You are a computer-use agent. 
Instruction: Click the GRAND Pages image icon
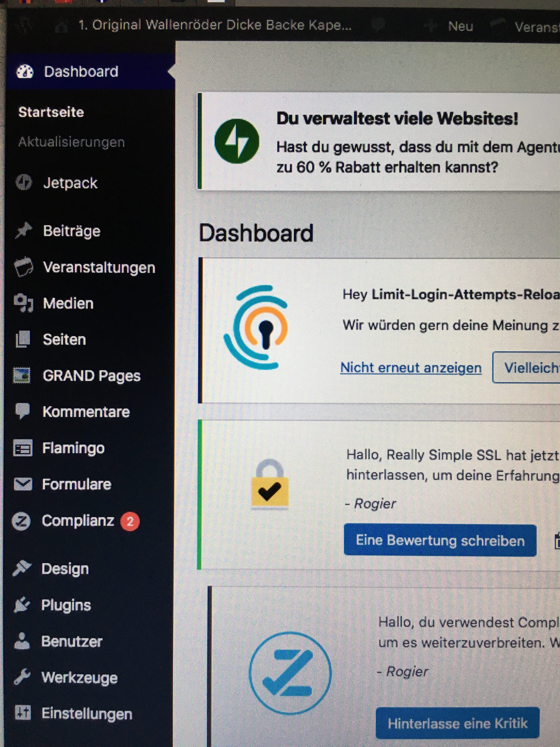tap(22, 376)
